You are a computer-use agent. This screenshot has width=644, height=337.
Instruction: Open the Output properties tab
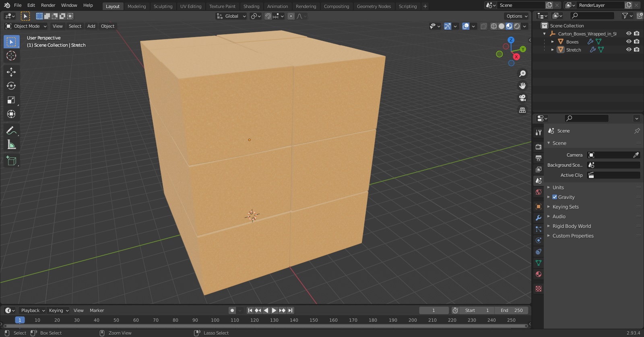(x=538, y=158)
